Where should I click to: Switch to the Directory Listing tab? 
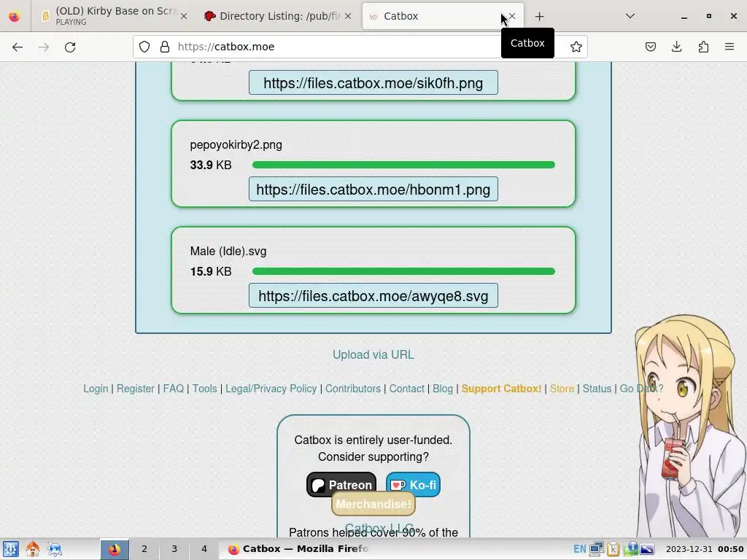pyautogui.click(x=279, y=16)
